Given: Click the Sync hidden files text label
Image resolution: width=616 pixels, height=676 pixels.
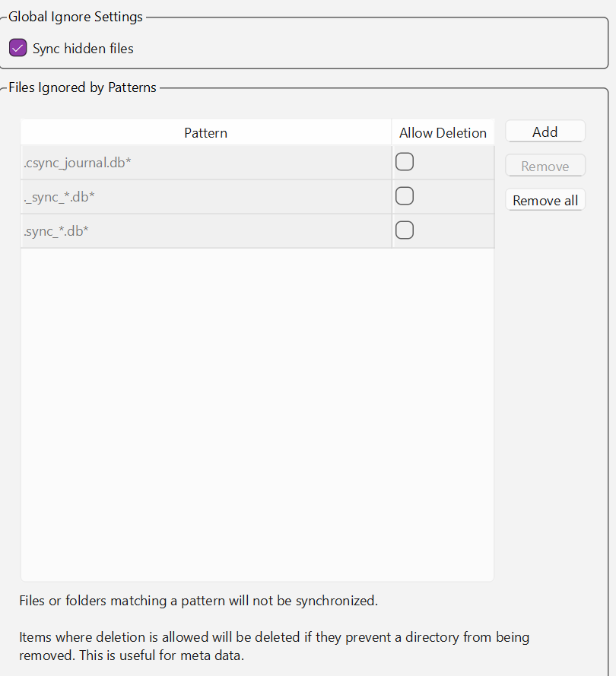Looking at the screenshot, I should click(x=83, y=49).
